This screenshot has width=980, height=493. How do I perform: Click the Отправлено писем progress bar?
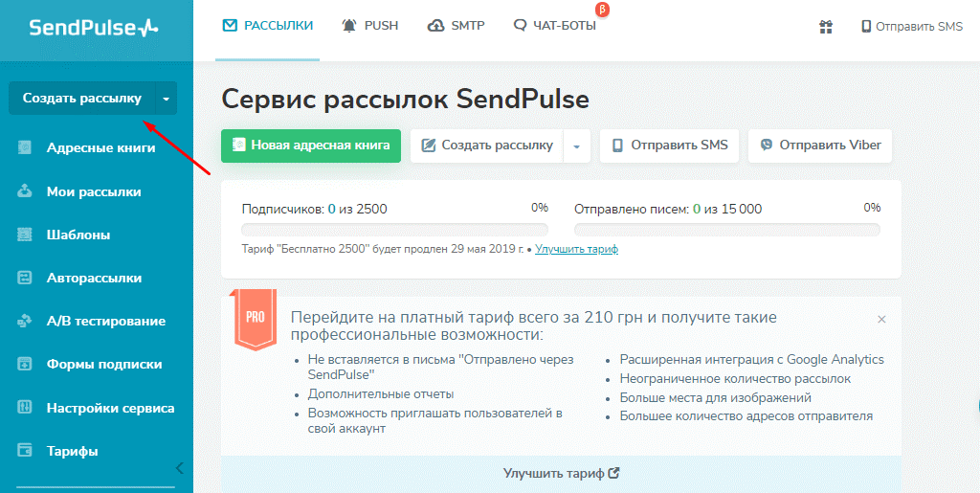tap(727, 230)
